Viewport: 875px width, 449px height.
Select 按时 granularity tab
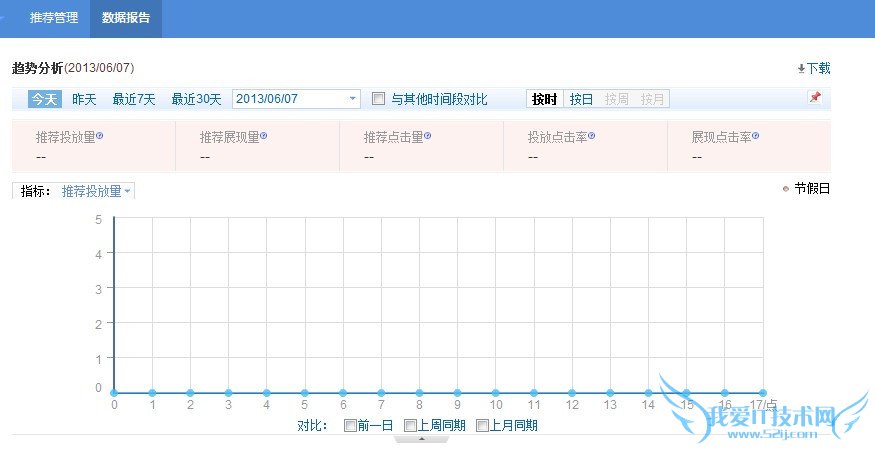[545, 99]
